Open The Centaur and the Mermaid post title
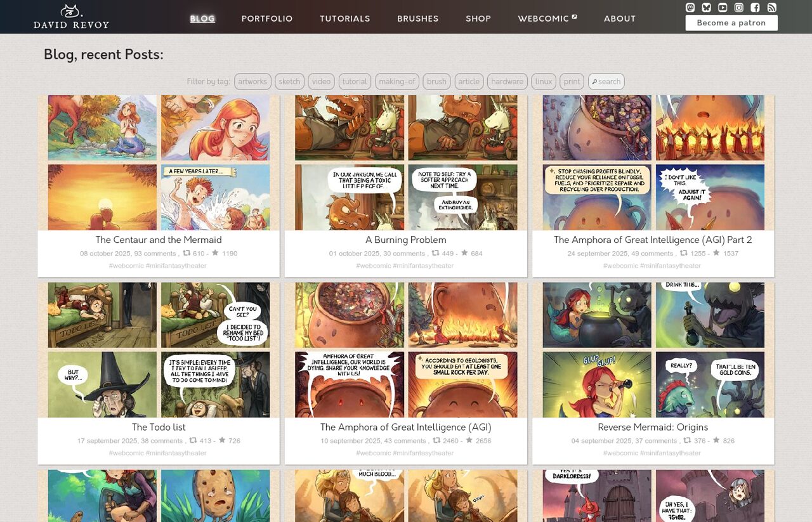 159,240
